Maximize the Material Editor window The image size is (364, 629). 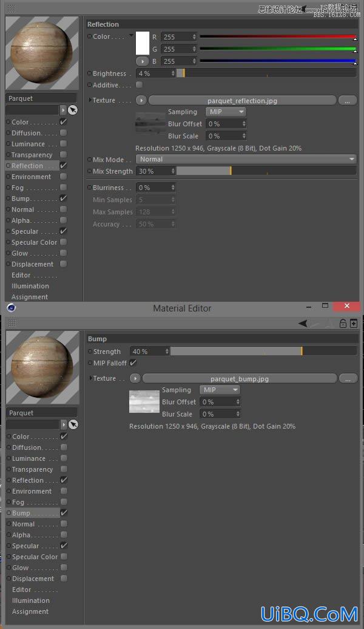point(325,305)
